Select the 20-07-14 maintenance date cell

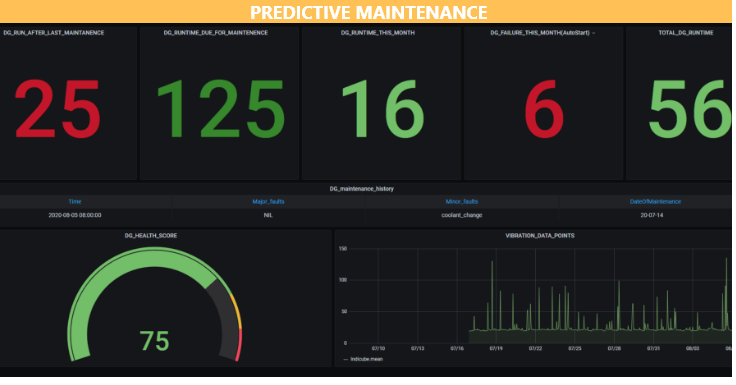point(652,215)
